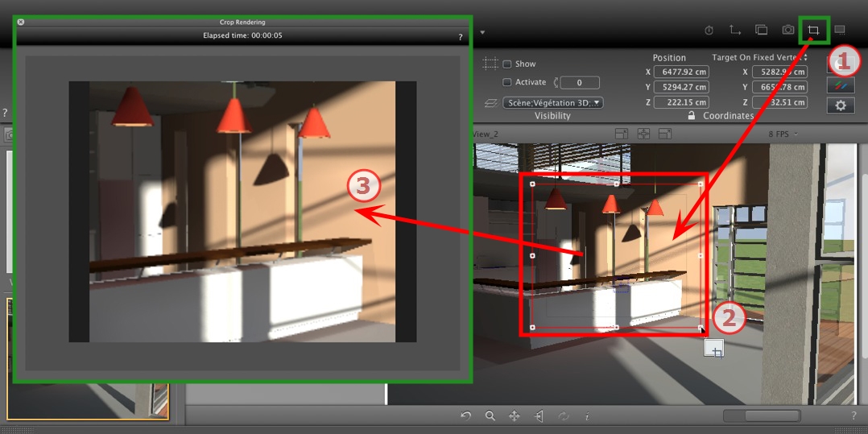
Task: Click the Target X coordinate field
Action: tap(779, 72)
